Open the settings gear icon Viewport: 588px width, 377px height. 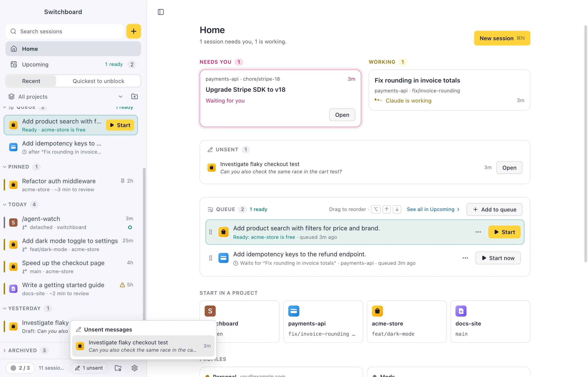point(135,368)
